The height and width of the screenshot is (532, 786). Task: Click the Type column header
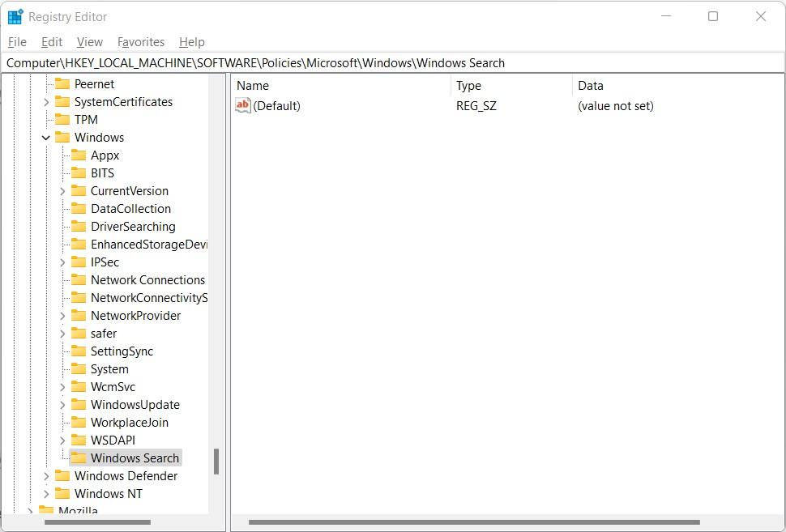[512, 86]
